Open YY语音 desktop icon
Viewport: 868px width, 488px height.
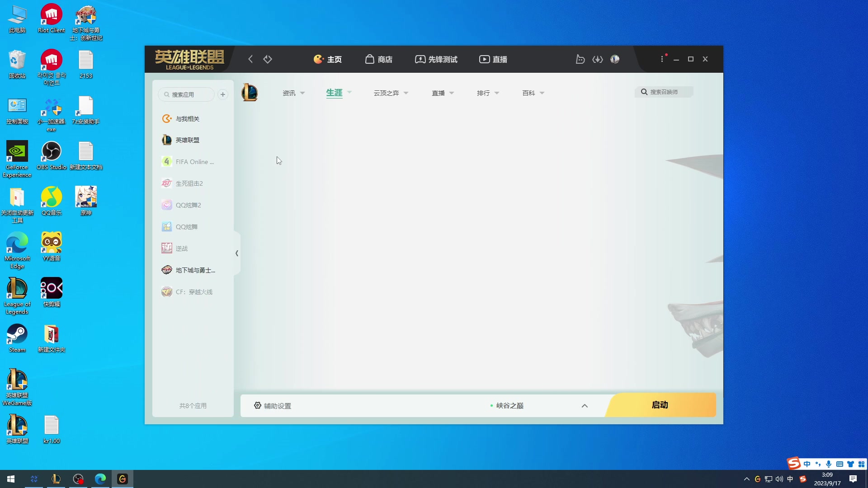tap(52, 247)
